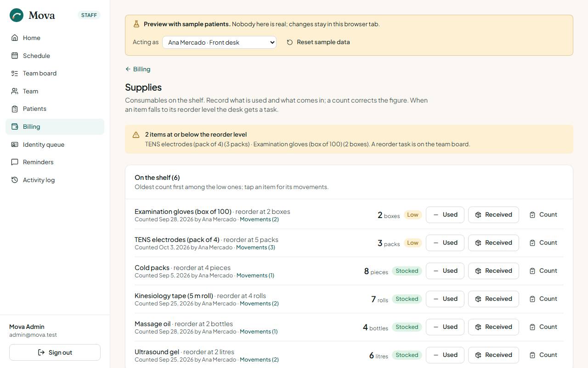Click the Mova logo icon
The image size is (588, 368).
pos(17,15)
